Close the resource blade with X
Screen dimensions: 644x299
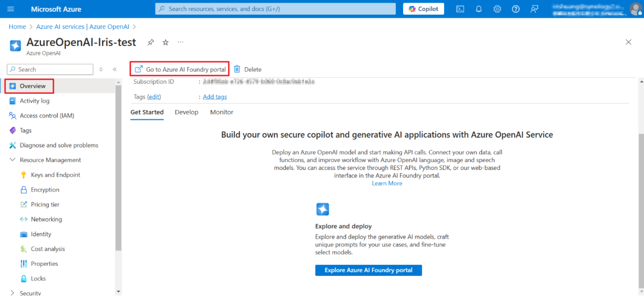[628, 42]
